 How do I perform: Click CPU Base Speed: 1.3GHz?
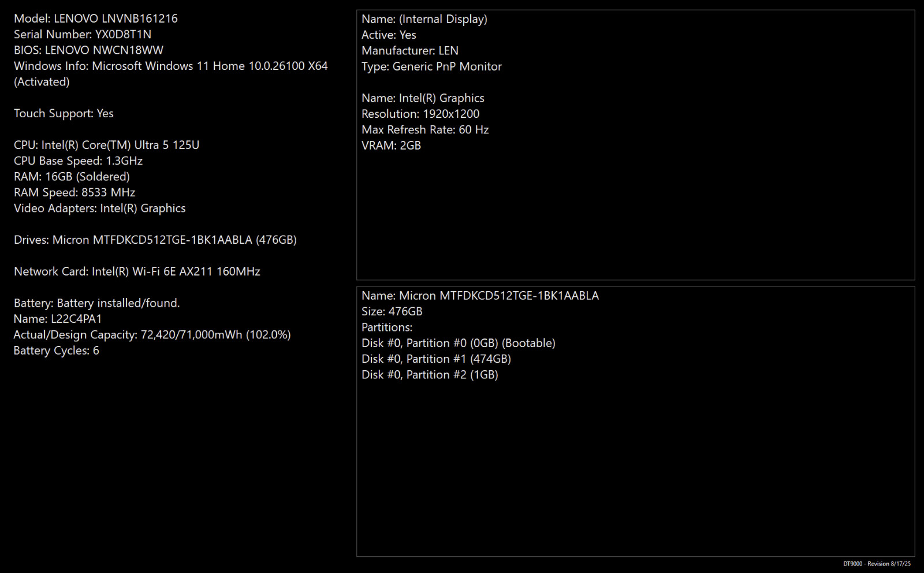pos(78,161)
